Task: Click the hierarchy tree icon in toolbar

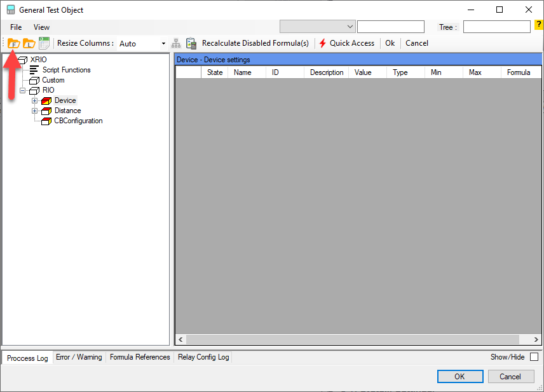Action: pos(176,43)
